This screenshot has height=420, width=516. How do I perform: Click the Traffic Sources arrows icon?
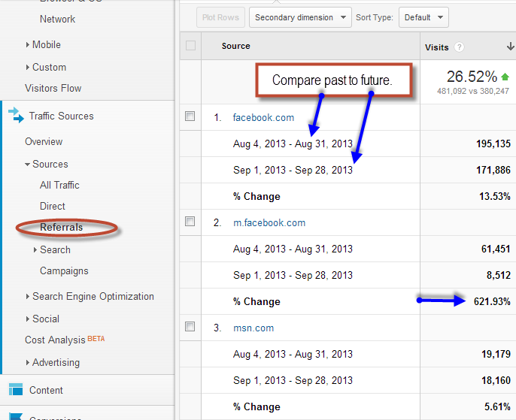(16, 116)
